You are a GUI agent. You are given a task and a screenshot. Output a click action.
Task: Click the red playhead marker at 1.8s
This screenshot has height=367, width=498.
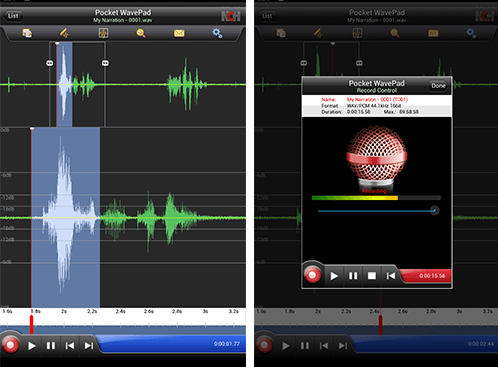click(x=32, y=324)
